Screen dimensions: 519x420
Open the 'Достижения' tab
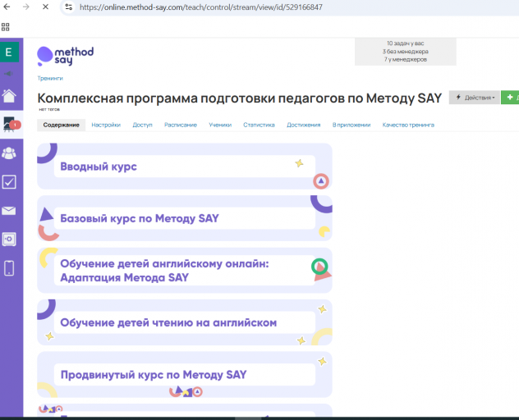coord(304,125)
